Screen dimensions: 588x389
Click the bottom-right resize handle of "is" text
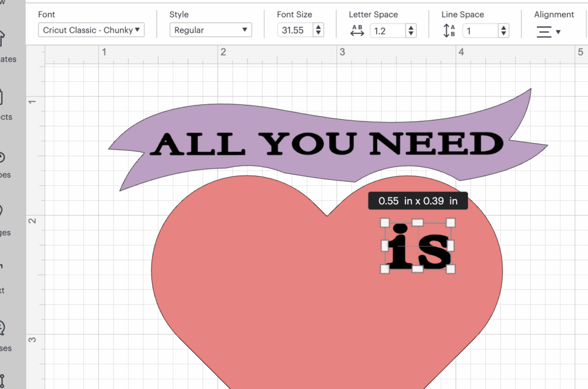pos(451,269)
